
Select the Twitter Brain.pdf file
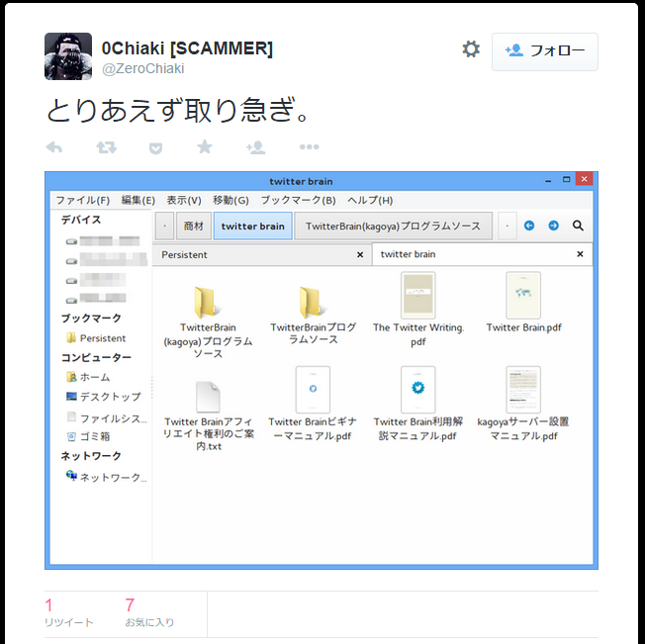523,303
